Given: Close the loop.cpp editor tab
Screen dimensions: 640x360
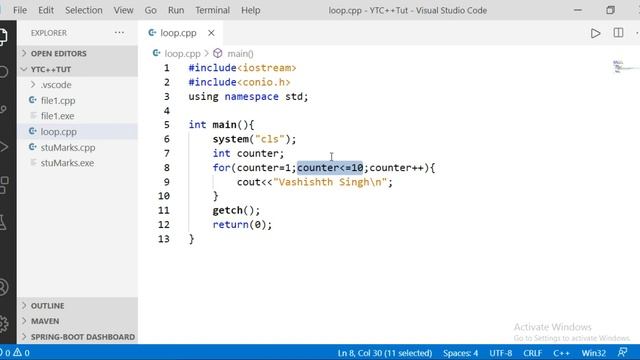Looking at the screenshot, I should coord(211,33).
